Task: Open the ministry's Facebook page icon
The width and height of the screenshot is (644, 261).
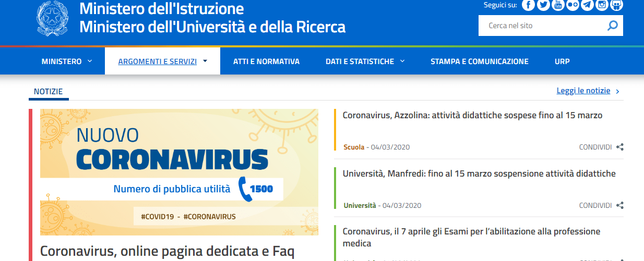Action: click(x=529, y=5)
